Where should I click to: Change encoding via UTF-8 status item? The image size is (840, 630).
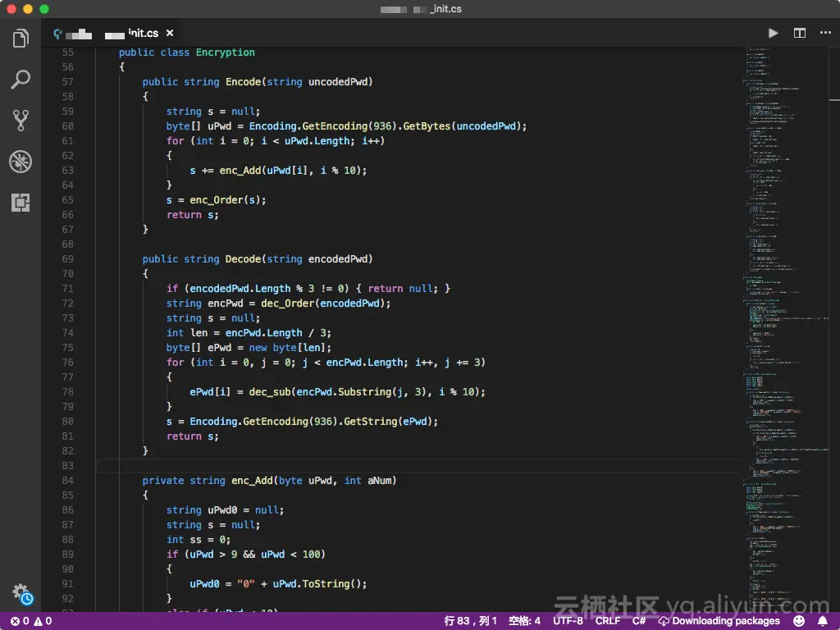(x=568, y=621)
